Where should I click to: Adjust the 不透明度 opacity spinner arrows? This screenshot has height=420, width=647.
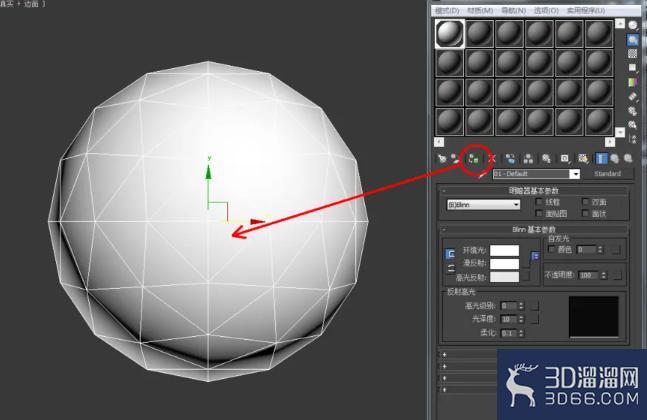tap(604, 275)
